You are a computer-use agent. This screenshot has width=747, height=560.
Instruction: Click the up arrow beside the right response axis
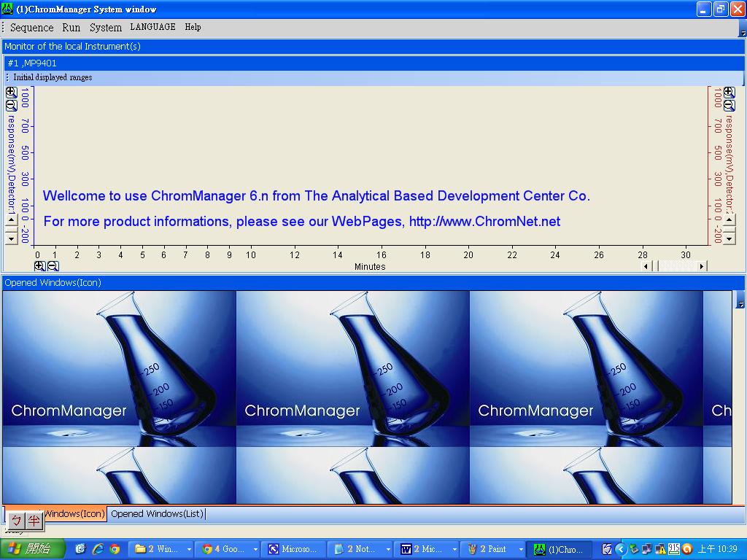pos(729,219)
